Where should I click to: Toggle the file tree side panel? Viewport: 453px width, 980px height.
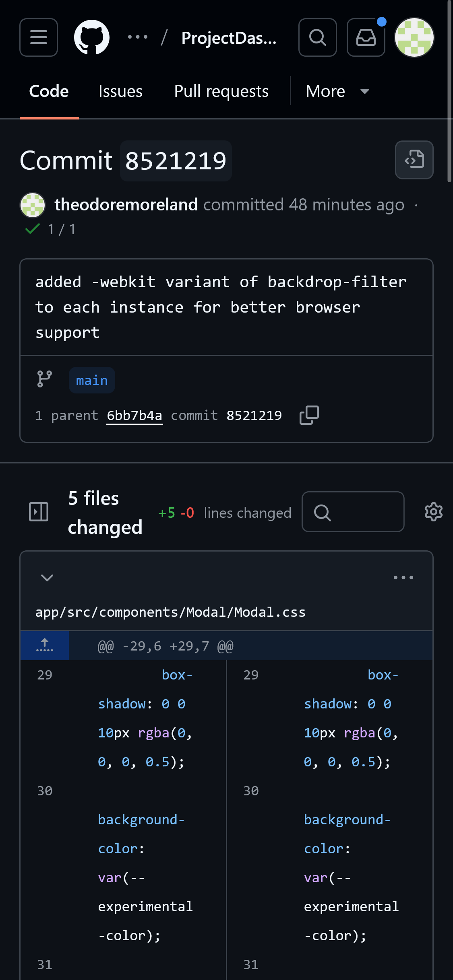pos(39,512)
